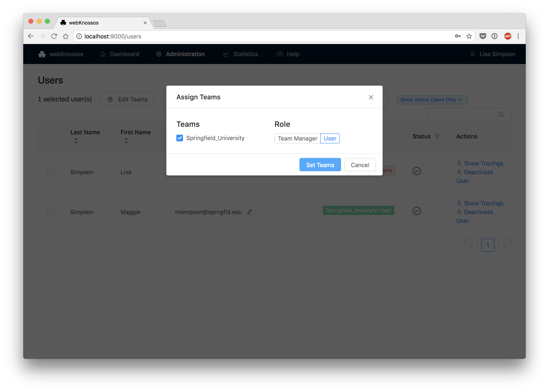Select the Lisa Simpson row checkbox

tap(51, 172)
